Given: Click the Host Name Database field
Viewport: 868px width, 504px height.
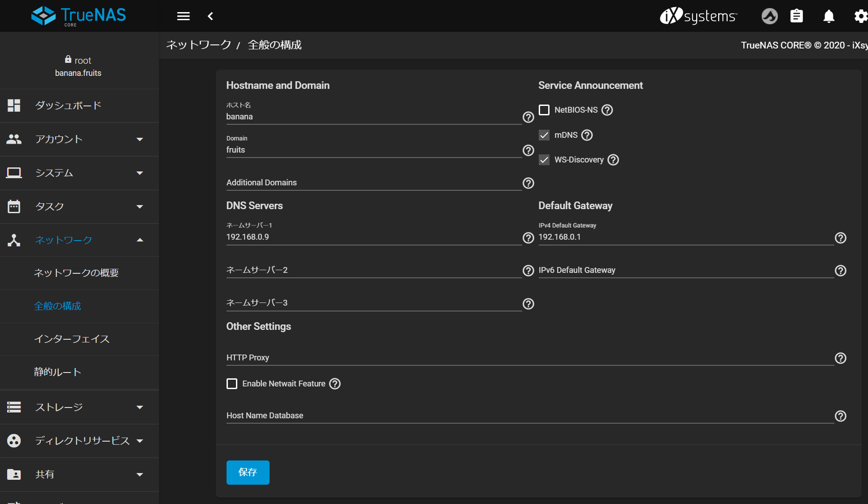Looking at the screenshot, I should click(530, 416).
